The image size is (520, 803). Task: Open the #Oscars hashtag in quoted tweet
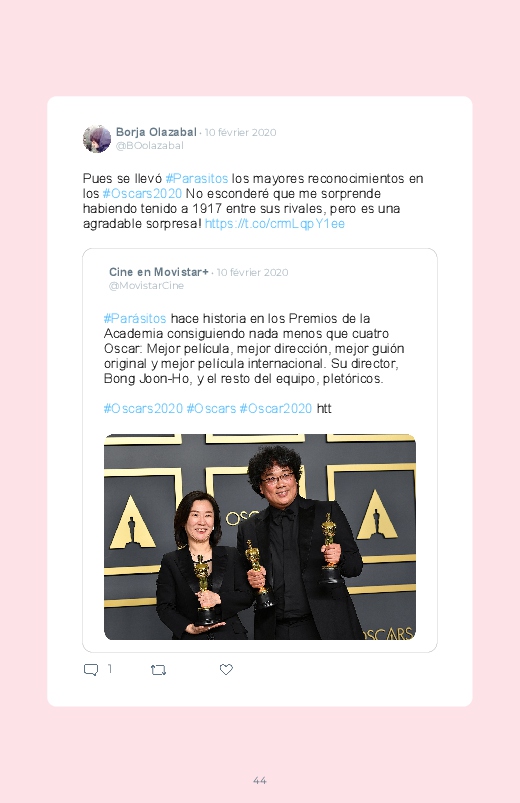coord(211,409)
